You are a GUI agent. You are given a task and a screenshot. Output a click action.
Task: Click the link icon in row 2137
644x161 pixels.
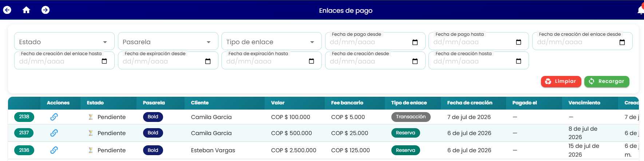point(54,133)
